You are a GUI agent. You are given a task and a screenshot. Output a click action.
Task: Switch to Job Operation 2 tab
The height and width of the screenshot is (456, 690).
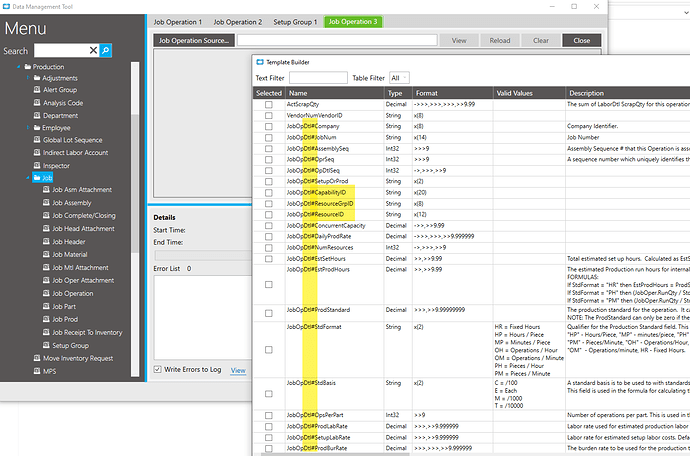click(238, 22)
